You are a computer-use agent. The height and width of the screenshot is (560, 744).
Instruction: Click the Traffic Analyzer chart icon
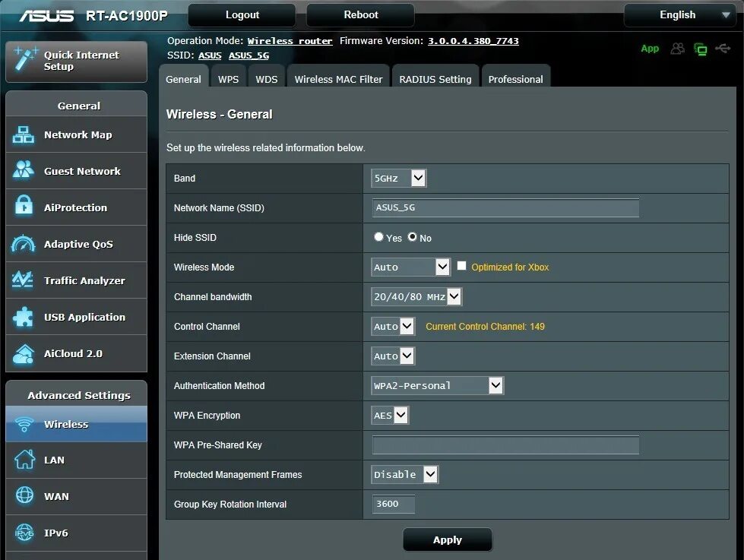pos(23,280)
